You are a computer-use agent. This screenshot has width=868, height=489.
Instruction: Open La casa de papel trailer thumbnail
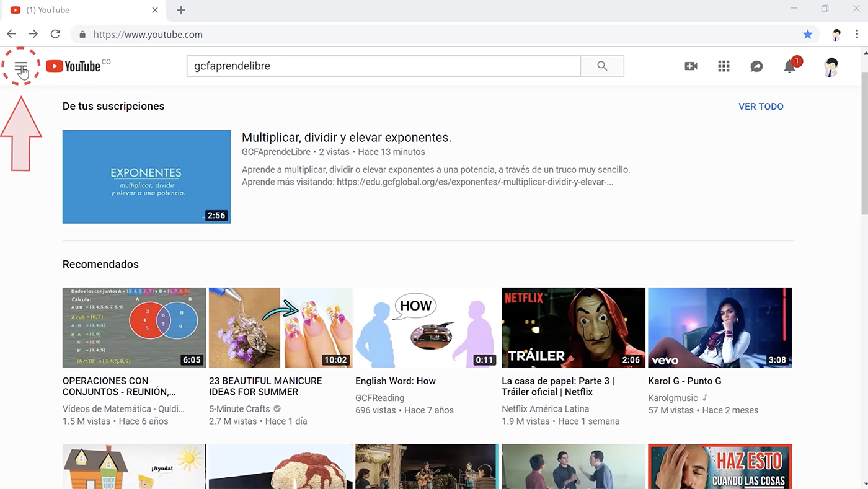(573, 328)
